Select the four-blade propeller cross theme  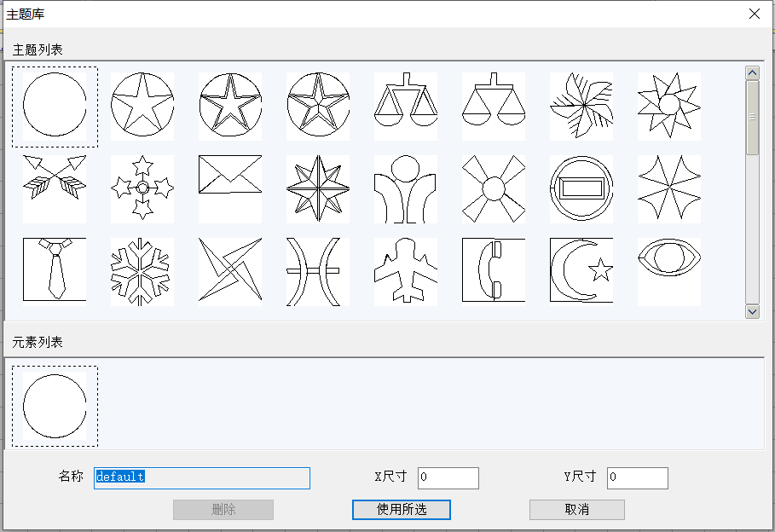click(x=494, y=189)
